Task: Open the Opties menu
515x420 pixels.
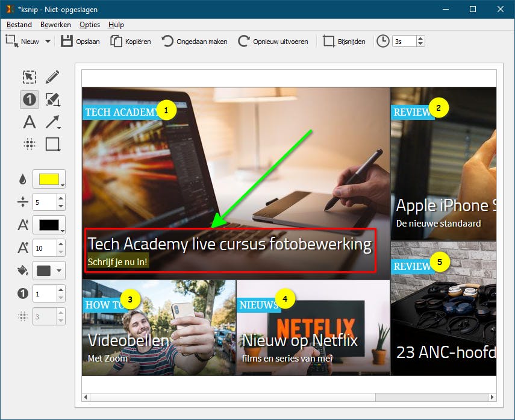Action: pyautogui.click(x=90, y=25)
